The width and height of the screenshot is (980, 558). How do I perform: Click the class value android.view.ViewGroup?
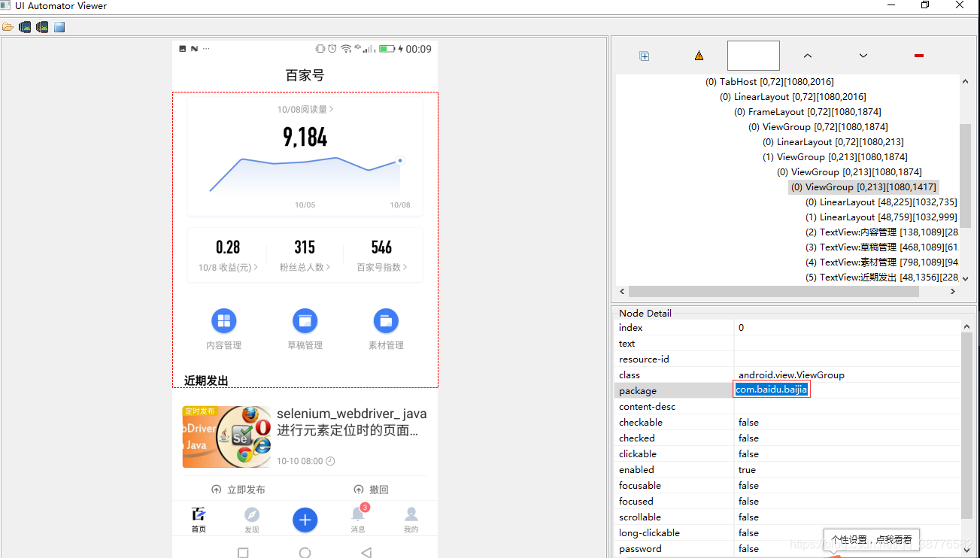[x=791, y=375]
